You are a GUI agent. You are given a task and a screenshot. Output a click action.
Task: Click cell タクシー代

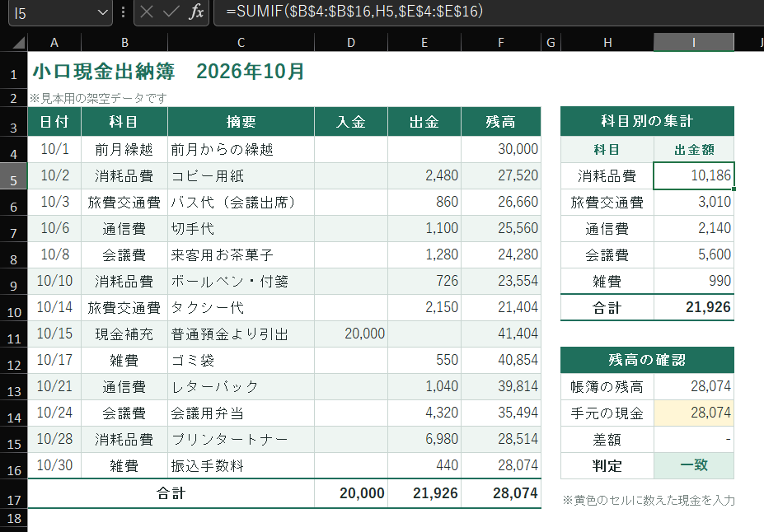(241, 307)
